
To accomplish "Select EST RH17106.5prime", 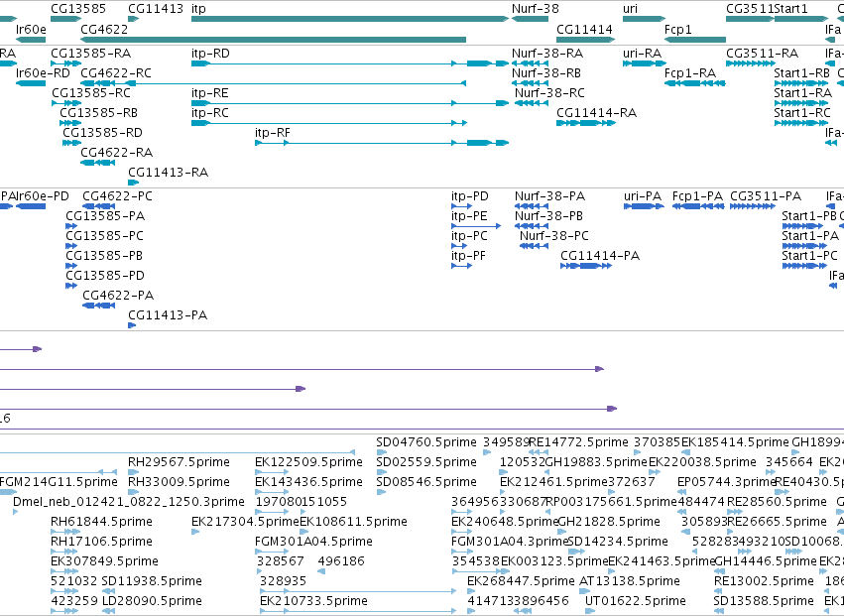I will pyautogui.click(x=101, y=543).
